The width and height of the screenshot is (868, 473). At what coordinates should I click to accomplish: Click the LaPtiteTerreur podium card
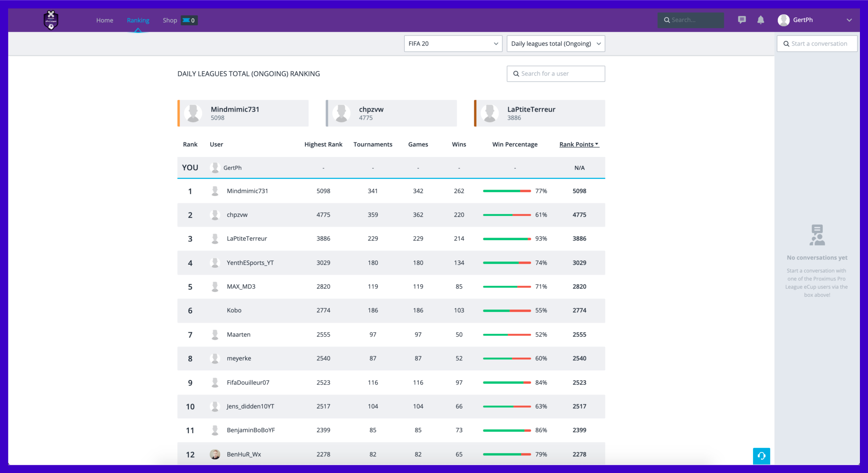coord(540,113)
